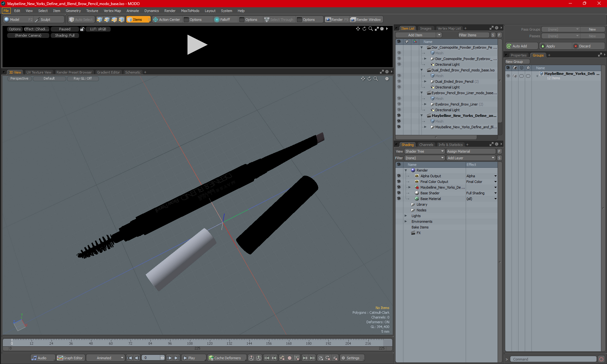
Task: Step to next frame
Action: click(169, 358)
